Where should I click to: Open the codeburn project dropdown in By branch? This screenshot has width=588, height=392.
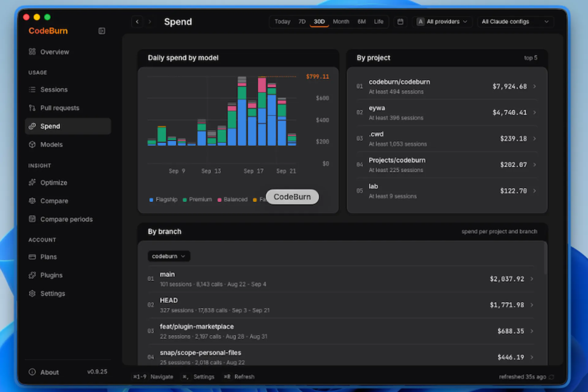169,256
